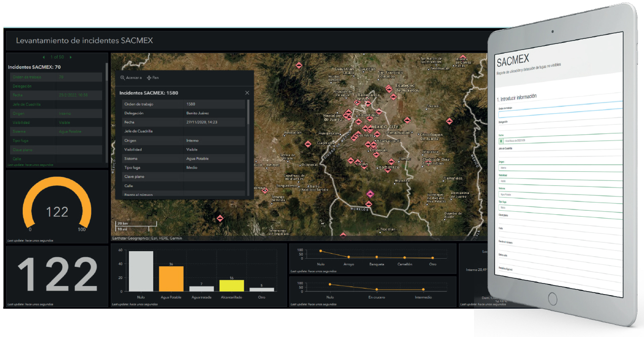Select the Camellón data point

point(404,258)
